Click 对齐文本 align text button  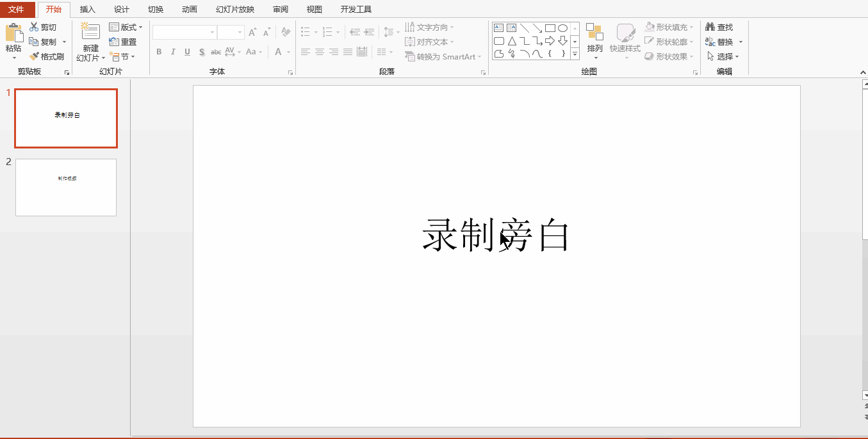click(429, 42)
